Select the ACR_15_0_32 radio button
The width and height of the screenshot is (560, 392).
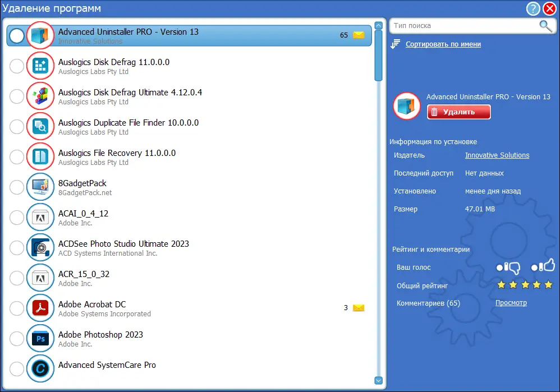coord(17,278)
